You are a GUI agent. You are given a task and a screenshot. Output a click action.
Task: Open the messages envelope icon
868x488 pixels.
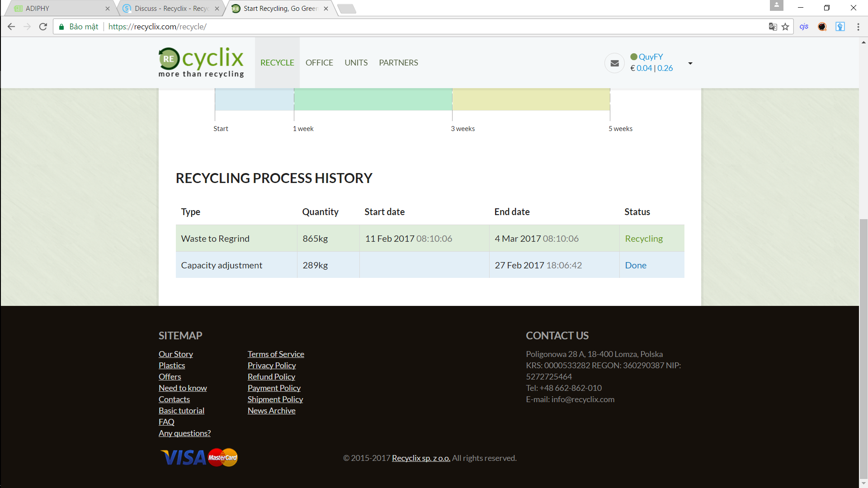[x=614, y=63]
